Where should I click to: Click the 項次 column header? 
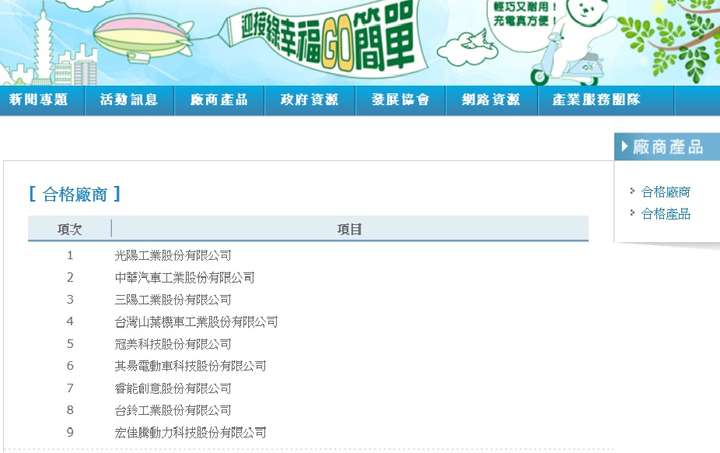click(x=70, y=229)
